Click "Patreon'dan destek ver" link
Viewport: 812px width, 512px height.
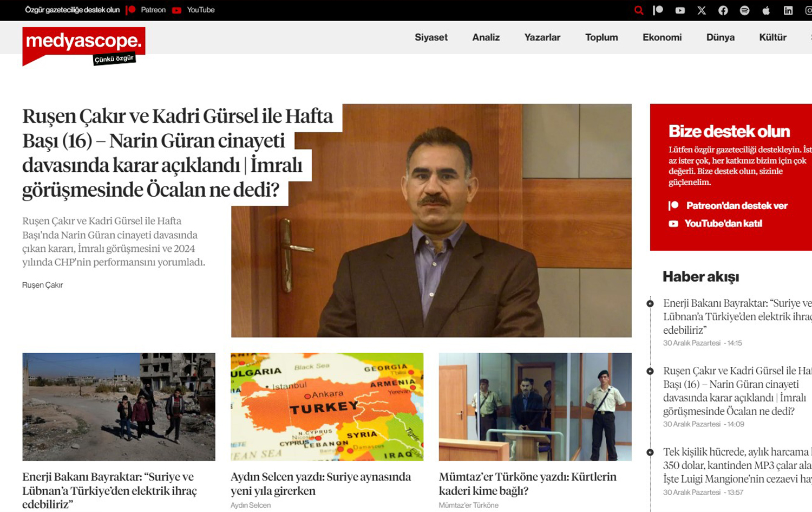pos(736,206)
